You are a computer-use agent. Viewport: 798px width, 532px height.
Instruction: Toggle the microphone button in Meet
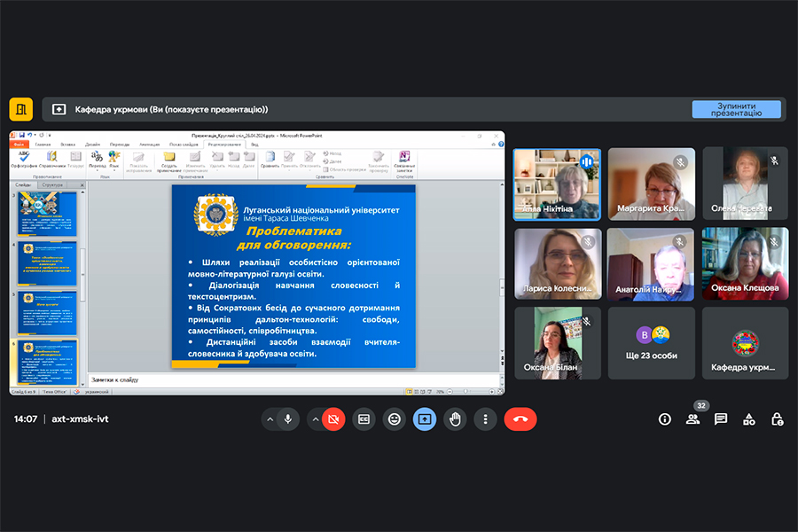(x=287, y=419)
